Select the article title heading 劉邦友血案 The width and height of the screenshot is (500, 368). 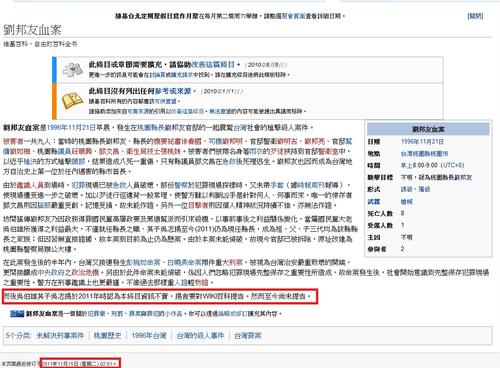(x=32, y=30)
